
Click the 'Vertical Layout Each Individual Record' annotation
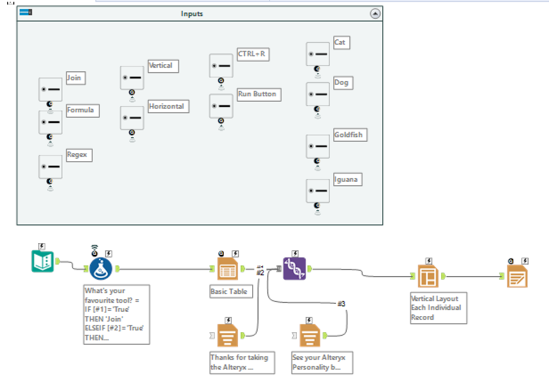439,308
